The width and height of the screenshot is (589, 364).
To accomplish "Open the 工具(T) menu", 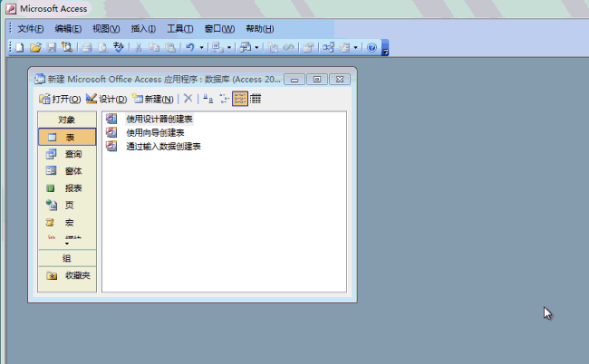I will click(x=180, y=29).
